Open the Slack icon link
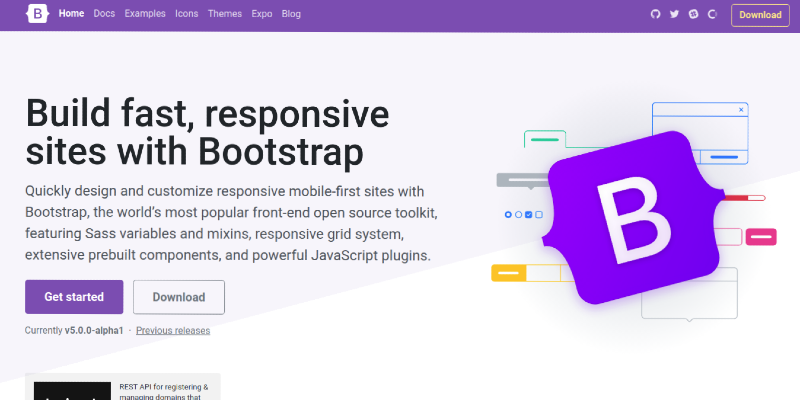 click(x=693, y=15)
